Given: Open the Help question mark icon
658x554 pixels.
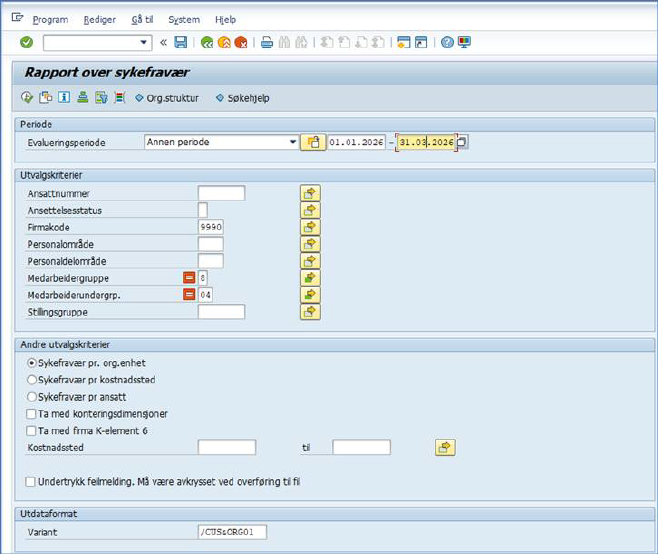Looking at the screenshot, I should click(x=447, y=42).
